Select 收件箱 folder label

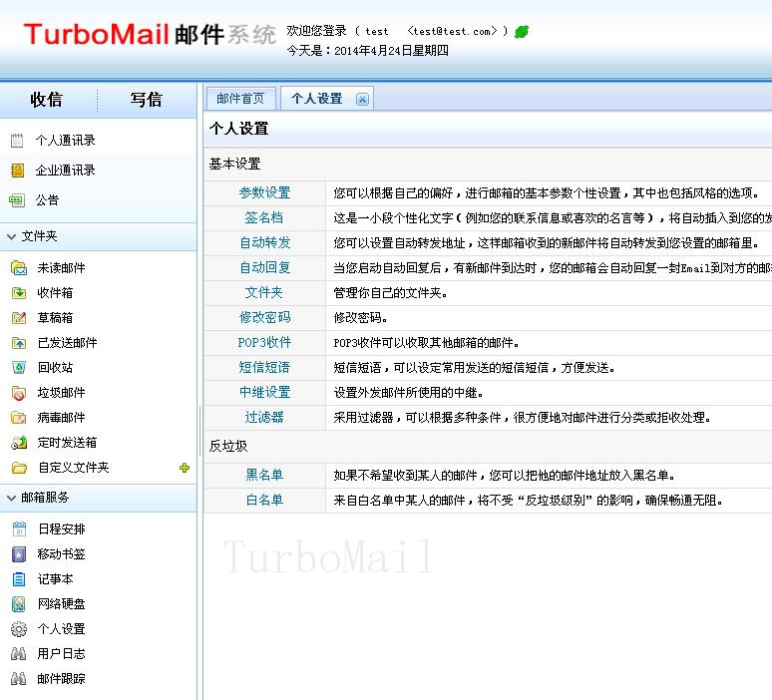pyautogui.click(x=55, y=293)
